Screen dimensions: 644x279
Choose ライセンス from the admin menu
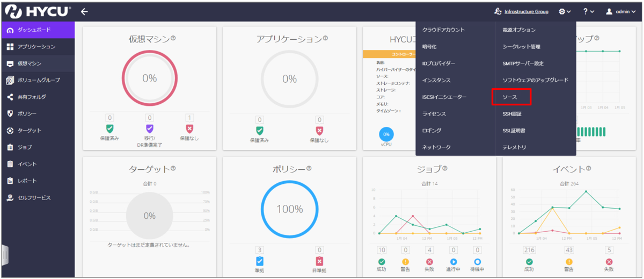(434, 113)
